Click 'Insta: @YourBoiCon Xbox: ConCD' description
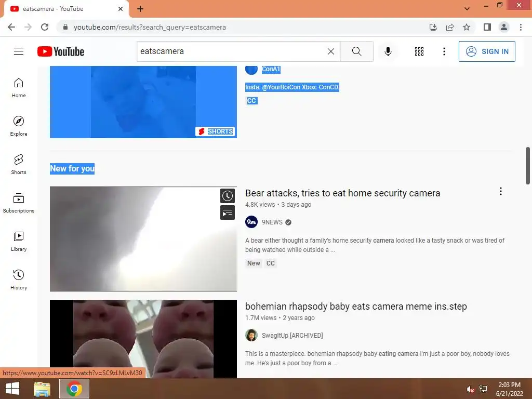Screen dimensions: 532x399 [292, 87]
